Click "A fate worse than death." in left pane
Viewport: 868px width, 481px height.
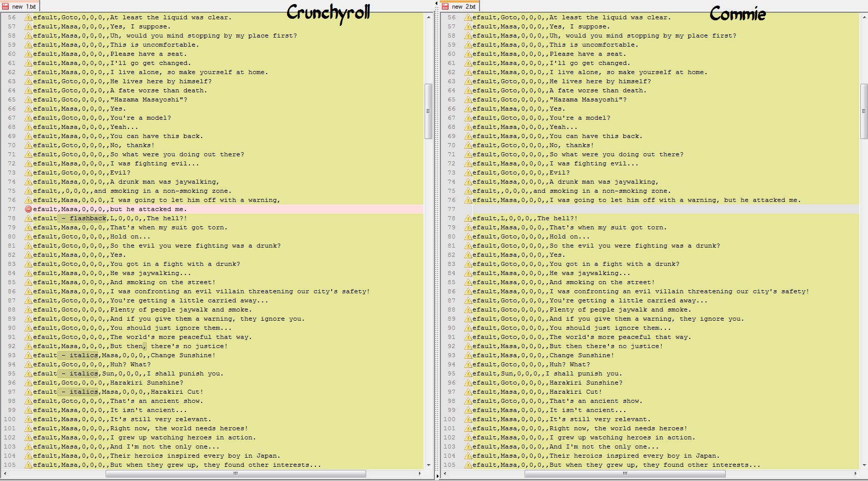[158, 90]
